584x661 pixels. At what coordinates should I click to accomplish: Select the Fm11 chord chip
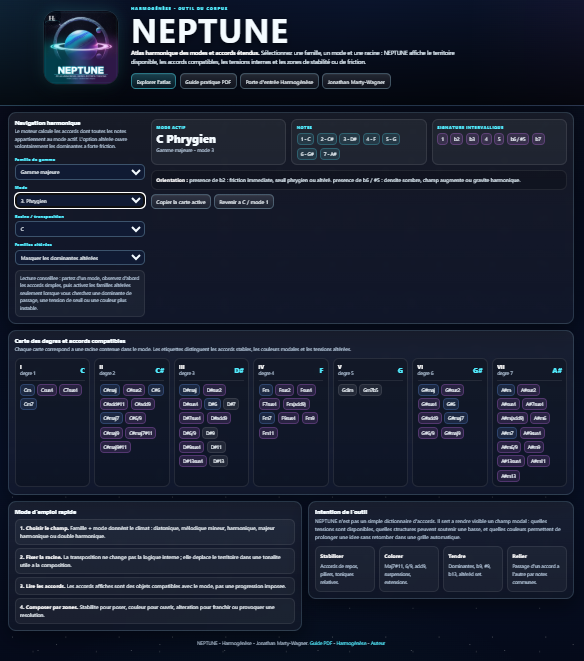268,433
